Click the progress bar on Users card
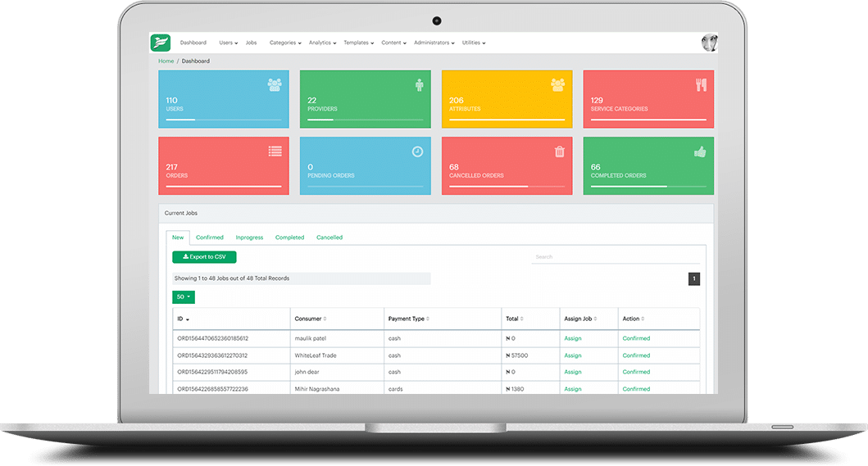 click(x=224, y=120)
